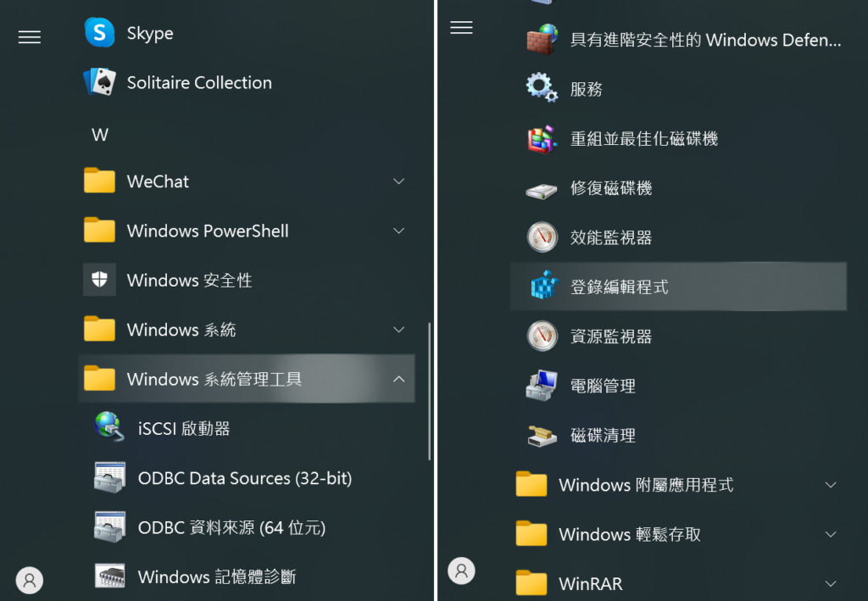
Task: Open 服務 gears icon
Action: [542, 88]
